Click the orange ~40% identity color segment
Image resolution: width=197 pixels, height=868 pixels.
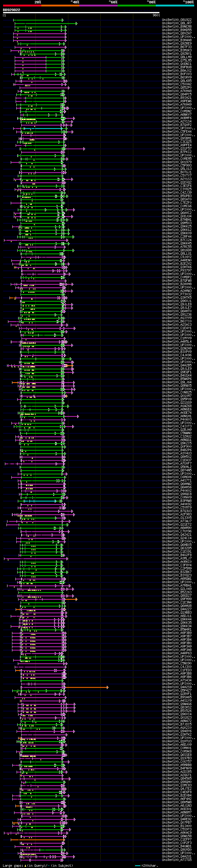(x=60, y=6)
